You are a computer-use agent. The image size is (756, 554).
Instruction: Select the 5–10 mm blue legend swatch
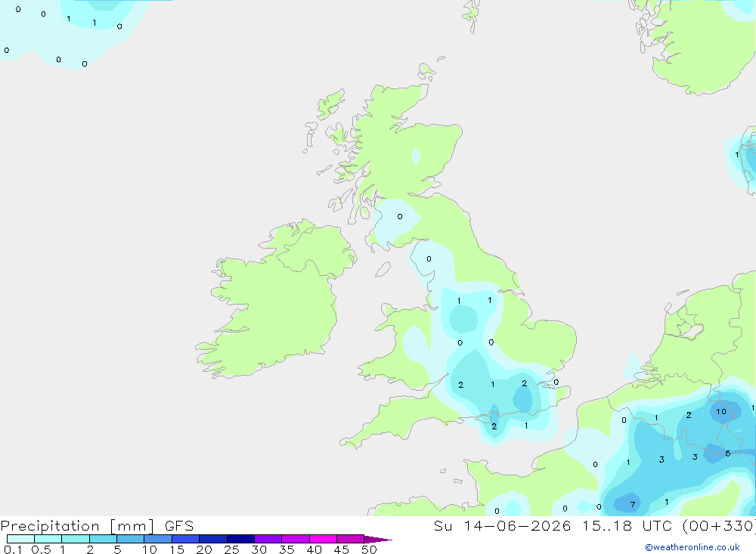[131, 539]
